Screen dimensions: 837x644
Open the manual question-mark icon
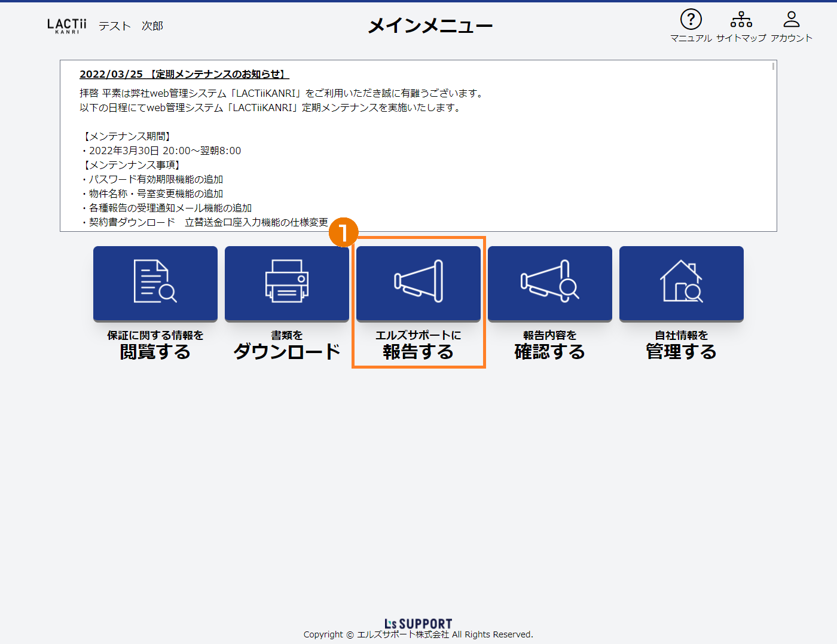[x=691, y=20]
